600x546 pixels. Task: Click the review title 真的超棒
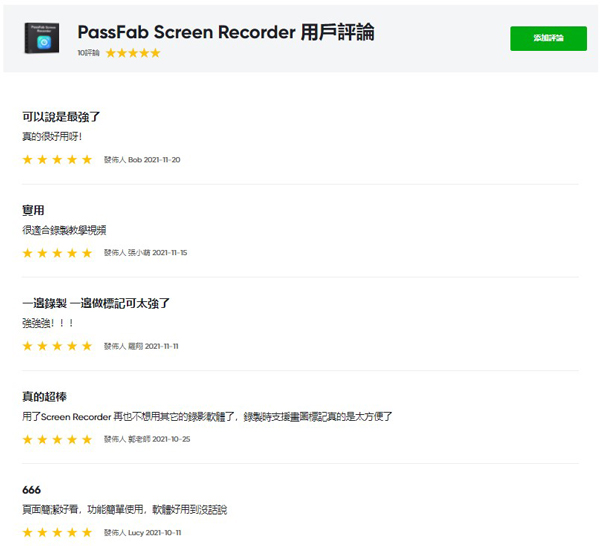click(44, 396)
